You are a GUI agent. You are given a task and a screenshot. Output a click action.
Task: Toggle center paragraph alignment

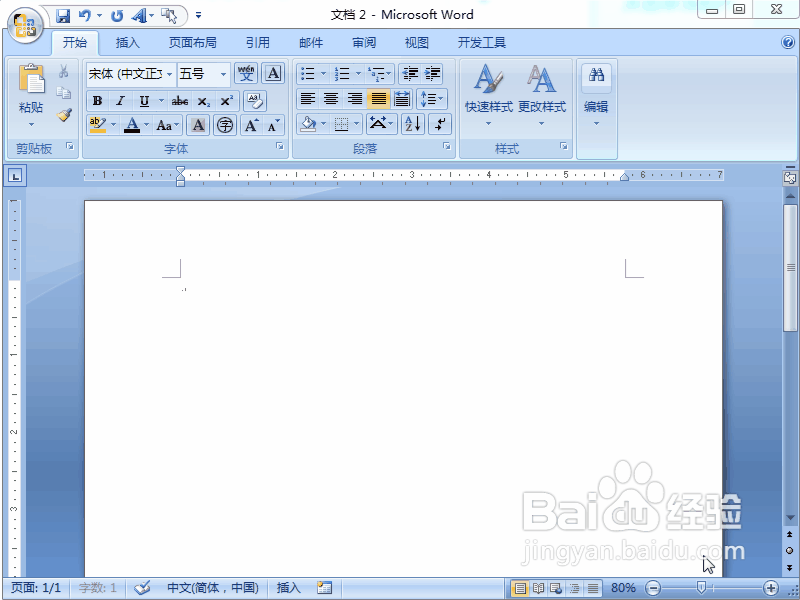330,98
